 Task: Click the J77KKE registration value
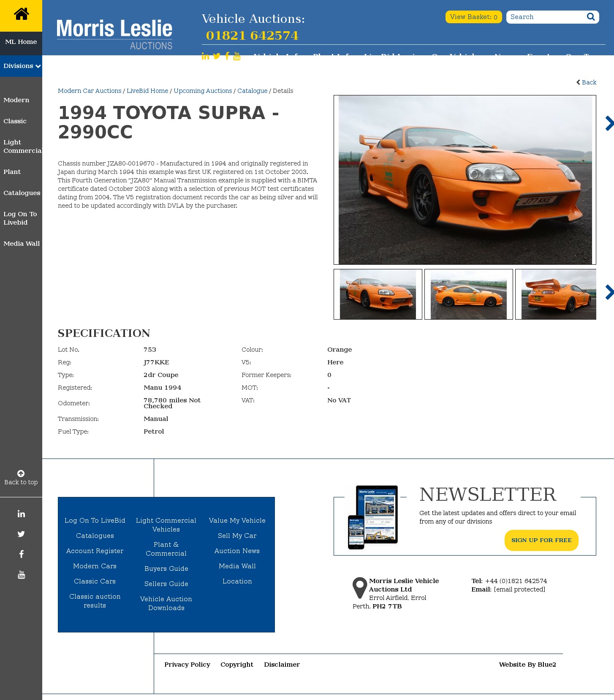[156, 362]
